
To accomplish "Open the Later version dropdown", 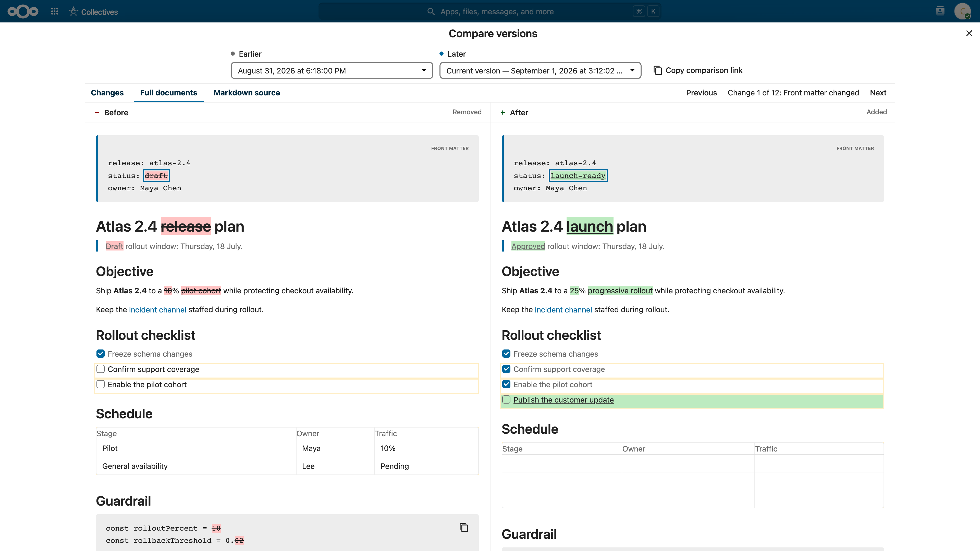I will click(540, 70).
